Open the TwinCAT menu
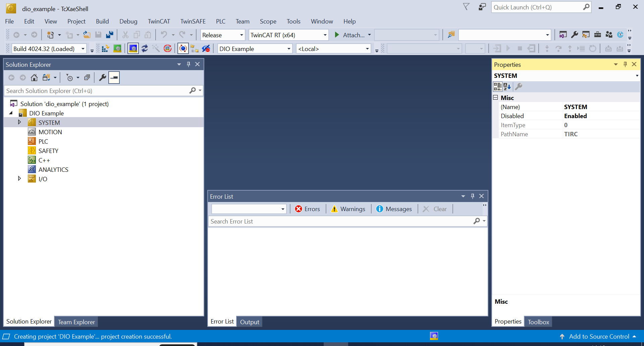The height and width of the screenshot is (346, 644). click(159, 21)
